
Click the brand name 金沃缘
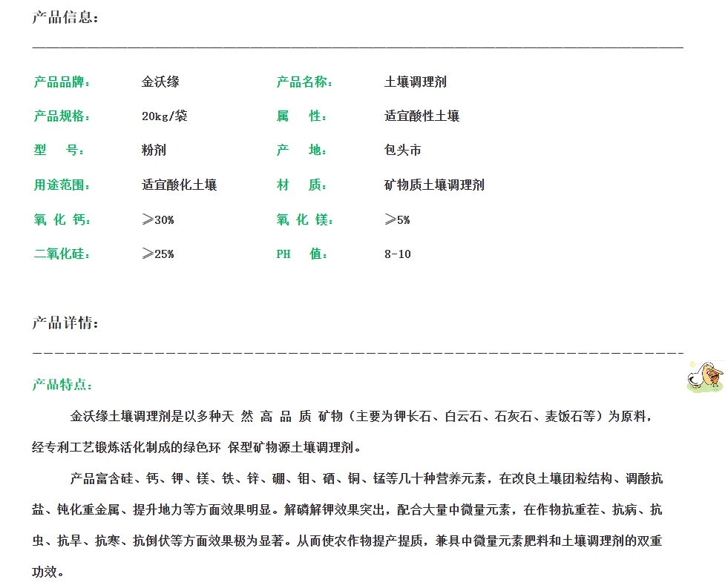tap(160, 82)
